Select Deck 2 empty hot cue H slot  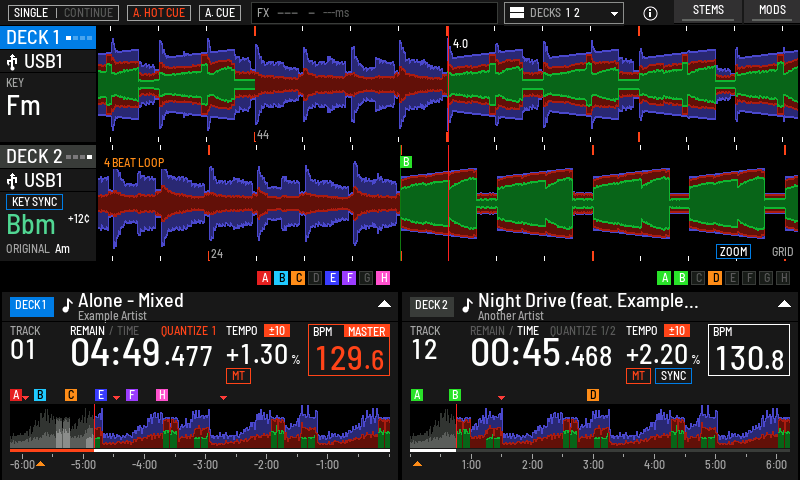tap(783, 278)
